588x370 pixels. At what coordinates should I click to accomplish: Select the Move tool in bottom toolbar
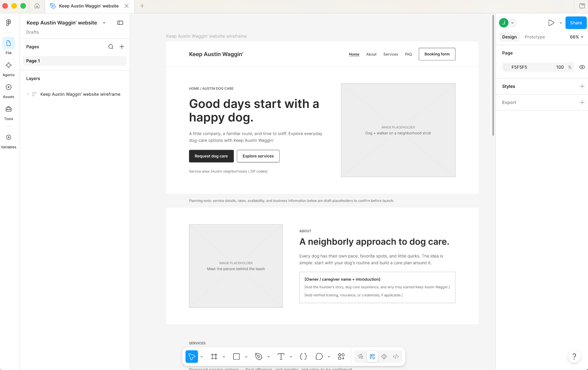pos(192,356)
